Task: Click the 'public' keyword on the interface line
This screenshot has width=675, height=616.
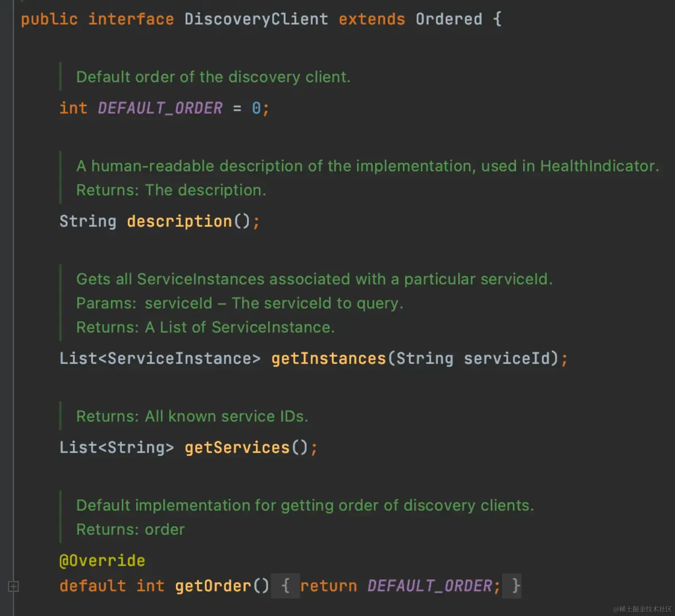Action: click(x=50, y=19)
